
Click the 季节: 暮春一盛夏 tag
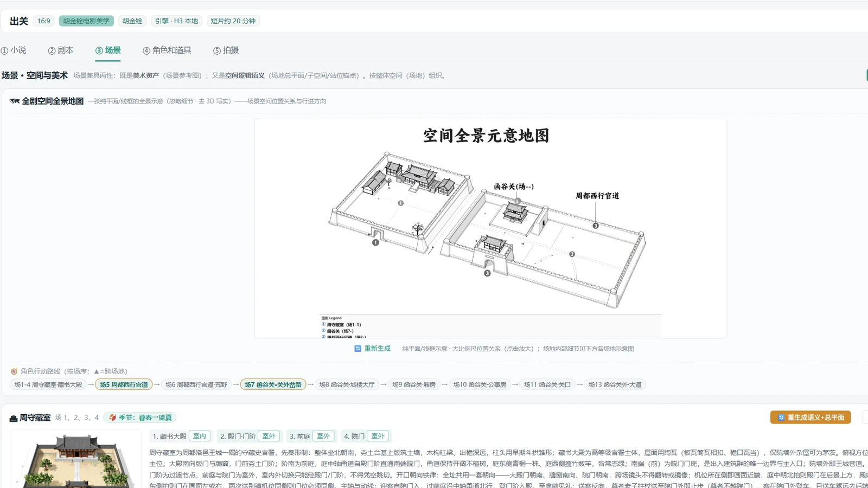click(140, 418)
